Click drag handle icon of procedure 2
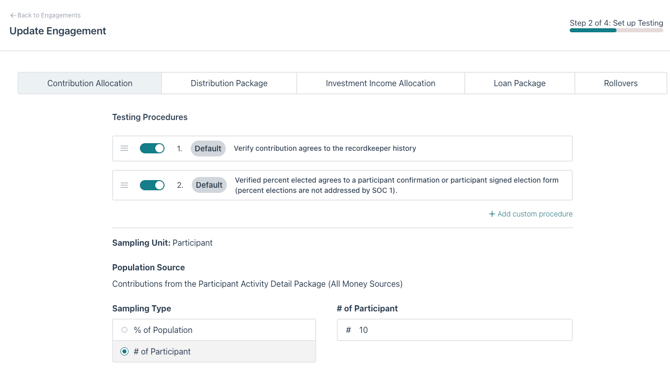The height and width of the screenshot is (375, 670). tap(124, 185)
